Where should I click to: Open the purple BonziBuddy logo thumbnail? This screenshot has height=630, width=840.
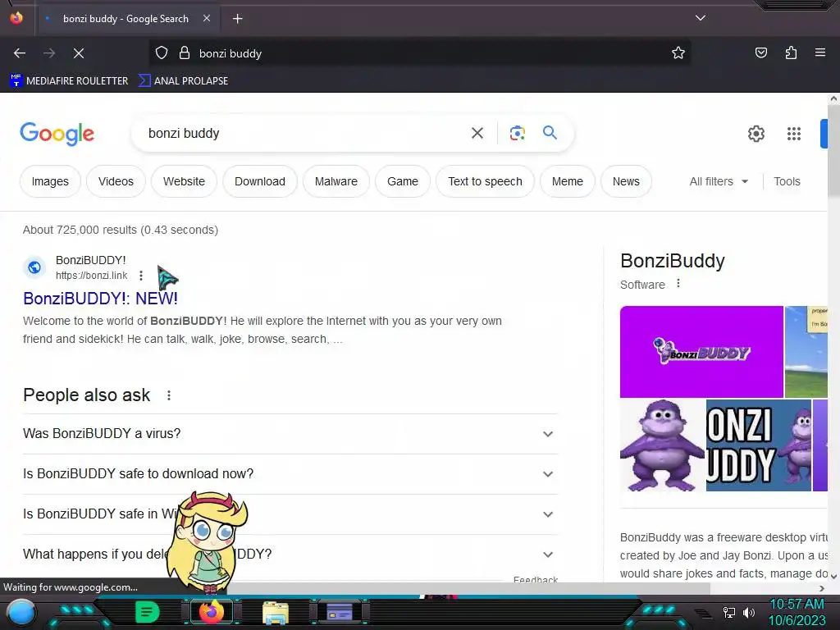point(701,352)
